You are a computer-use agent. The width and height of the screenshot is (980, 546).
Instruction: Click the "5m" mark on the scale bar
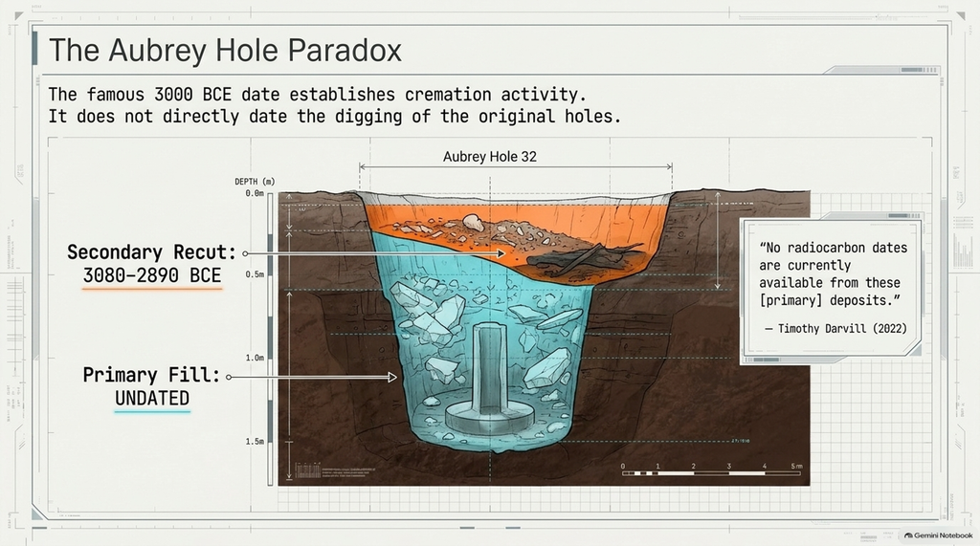pos(796,466)
